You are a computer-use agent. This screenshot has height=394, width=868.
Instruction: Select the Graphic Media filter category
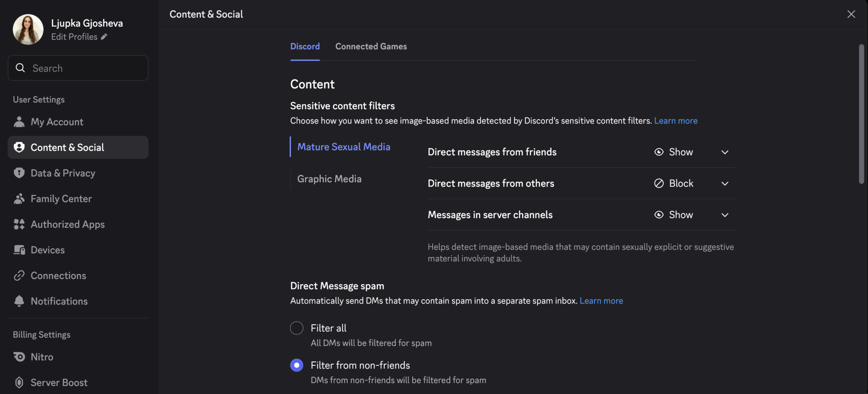(x=329, y=179)
